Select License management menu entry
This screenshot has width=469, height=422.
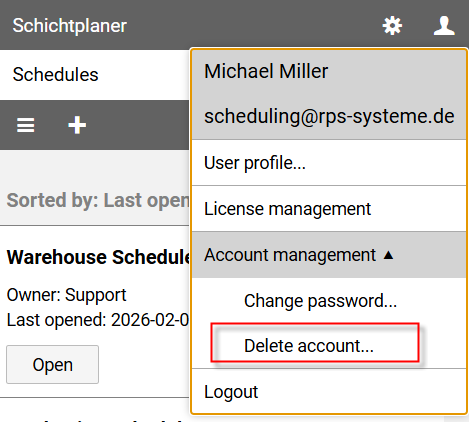click(x=329, y=209)
